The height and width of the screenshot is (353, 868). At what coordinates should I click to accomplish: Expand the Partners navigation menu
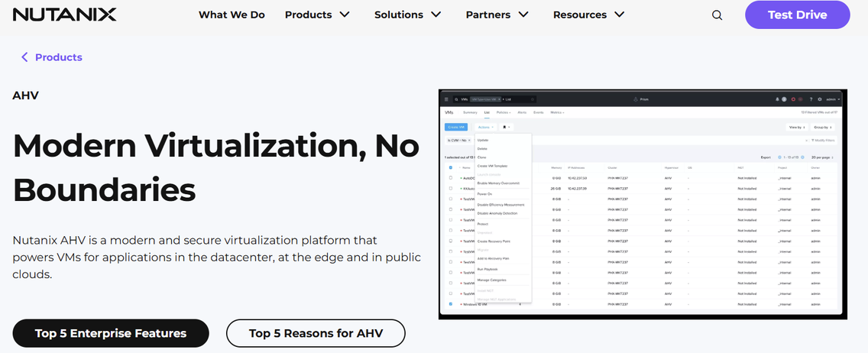point(497,15)
